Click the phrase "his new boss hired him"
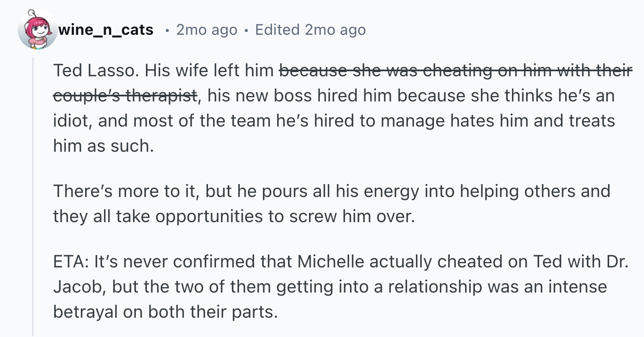Image resolution: width=644 pixels, height=337 pixels. pyautogui.click(x=300, y=96)
